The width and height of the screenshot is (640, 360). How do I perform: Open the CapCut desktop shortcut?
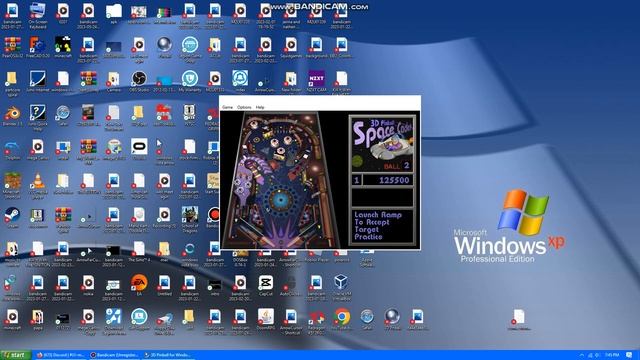[265, 285]
